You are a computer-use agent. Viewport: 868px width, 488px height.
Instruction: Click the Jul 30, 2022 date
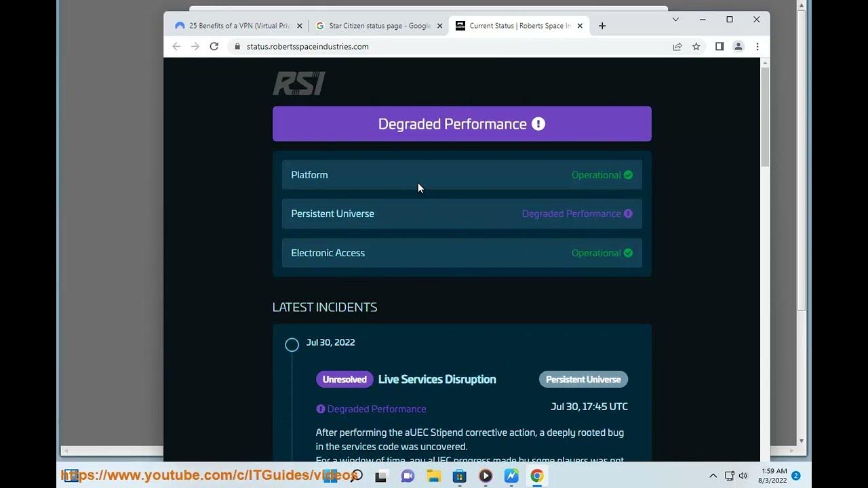pyautogui.click(x=330, y=342)
